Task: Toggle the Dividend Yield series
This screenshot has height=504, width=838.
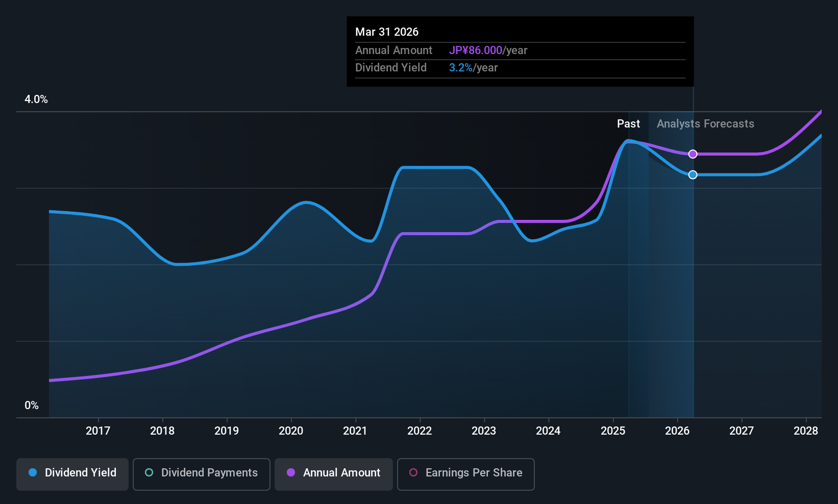Action: pyautogui.click(x=72, y=474)
